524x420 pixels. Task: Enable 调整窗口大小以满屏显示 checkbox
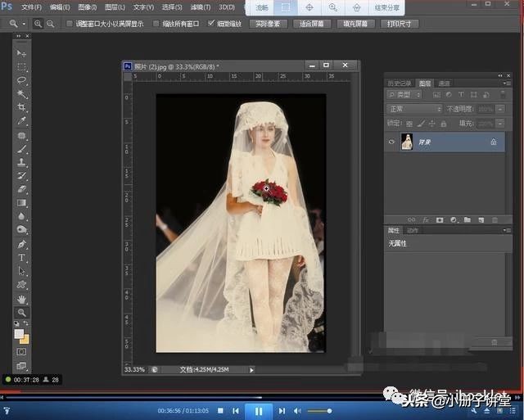pos(69,24)
